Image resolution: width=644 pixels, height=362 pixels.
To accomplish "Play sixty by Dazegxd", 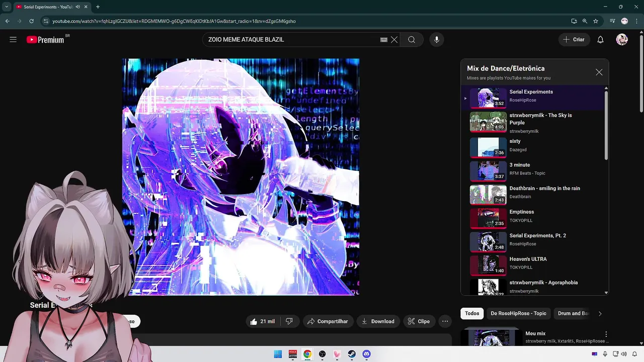I will coord(532,147).
